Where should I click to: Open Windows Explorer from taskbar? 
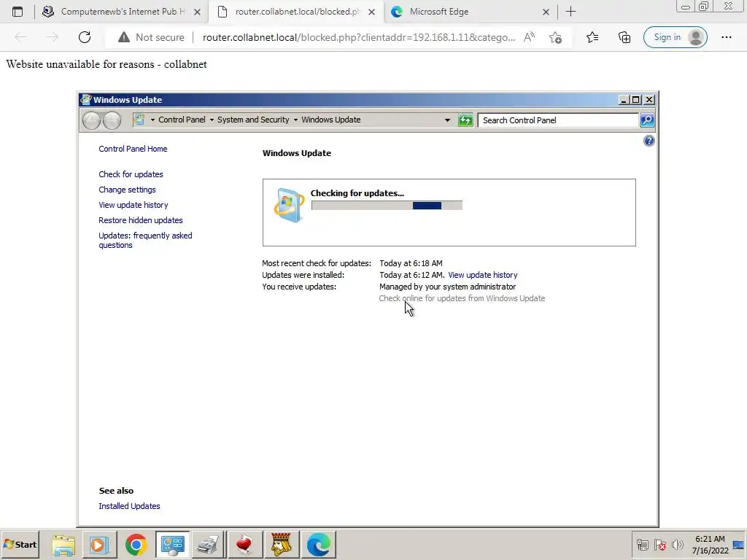pyautogui.click(x=63, y=545)
